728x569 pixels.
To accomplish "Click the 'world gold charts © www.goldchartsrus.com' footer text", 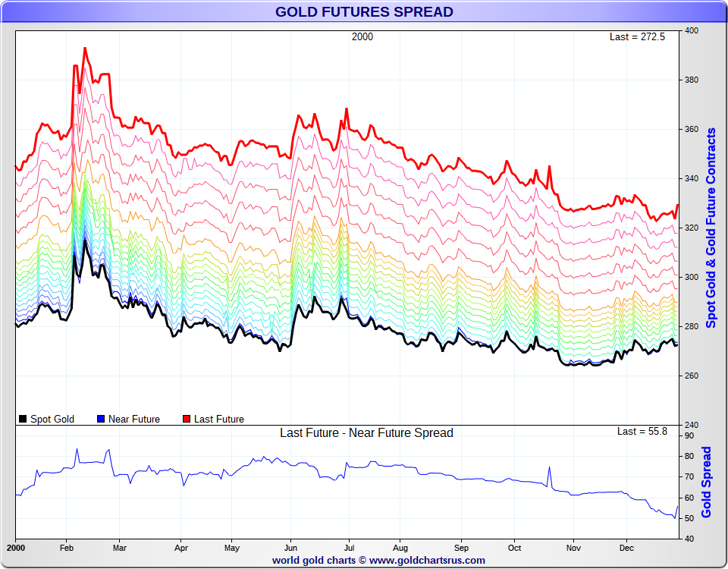I will click(378, 560).
